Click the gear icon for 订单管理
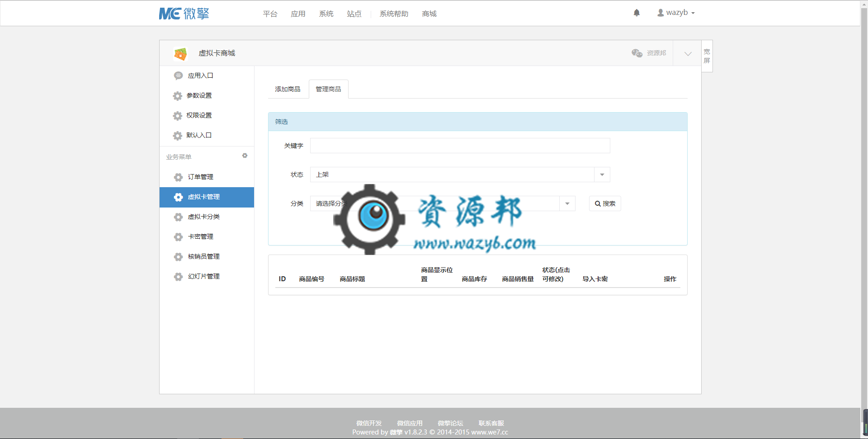Screen dimensions: 868x439 tap(178, 177)
